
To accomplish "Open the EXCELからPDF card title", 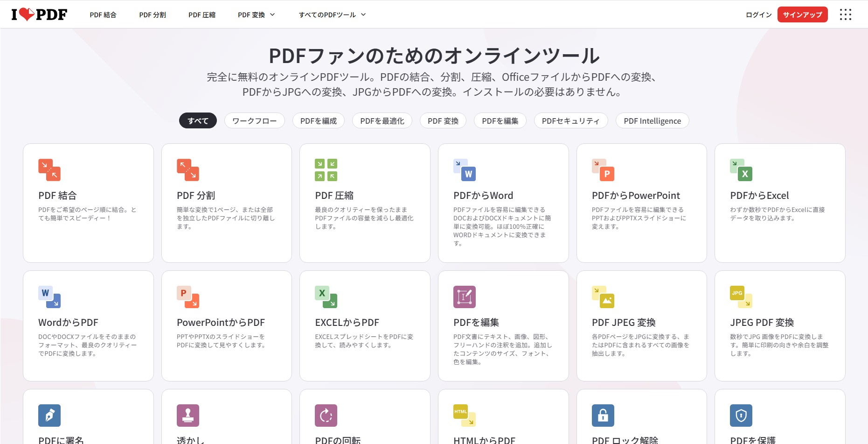I will tap(347, 323).
